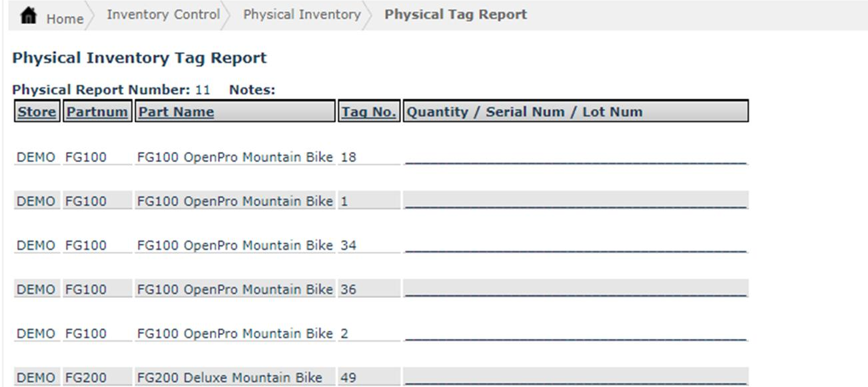Click the Home house icon
868x387 pixels.
click(28, 17)
